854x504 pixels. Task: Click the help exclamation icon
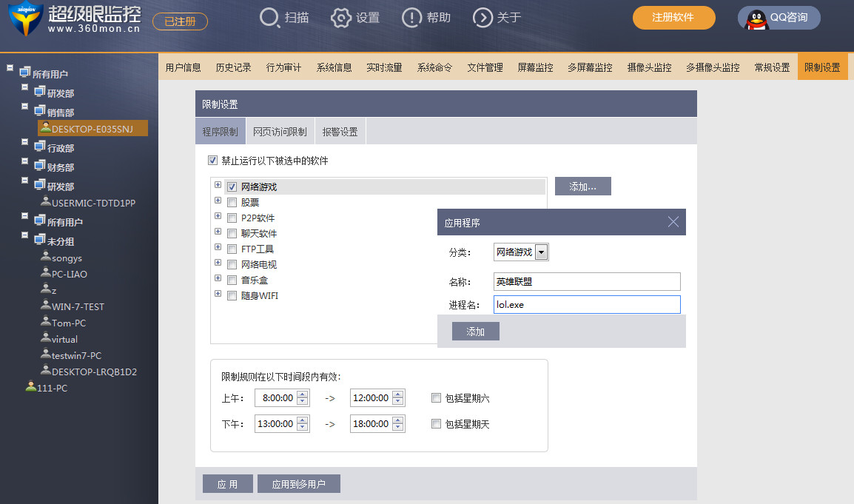tap(411, 18)
